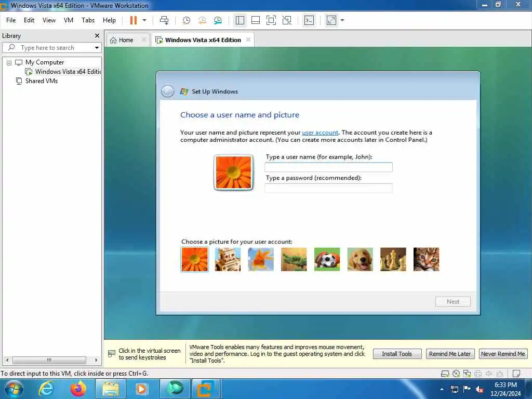Image resolution: width=532 pixels, height=399 pixels.
Task: Choose the soccer ball account picture
Action: click(327, 259)
